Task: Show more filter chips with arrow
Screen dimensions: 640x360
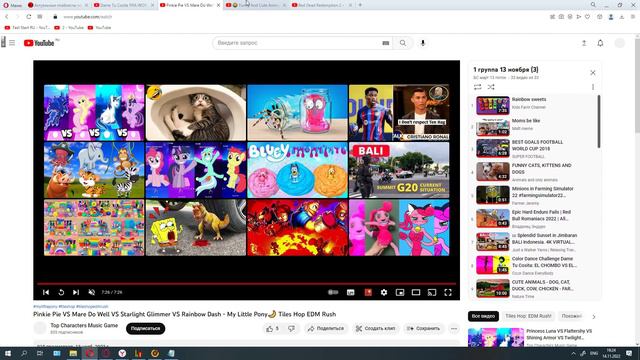Action: tap(594, 316)
